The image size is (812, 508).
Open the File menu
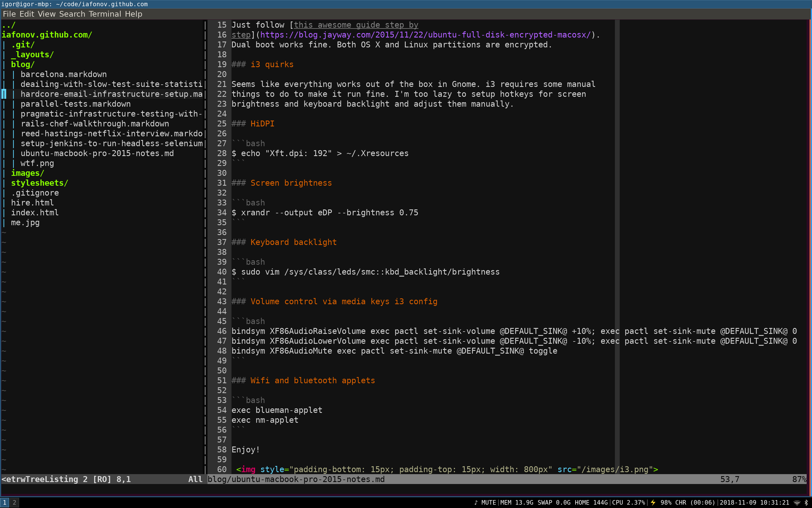(x=9, y=14)
